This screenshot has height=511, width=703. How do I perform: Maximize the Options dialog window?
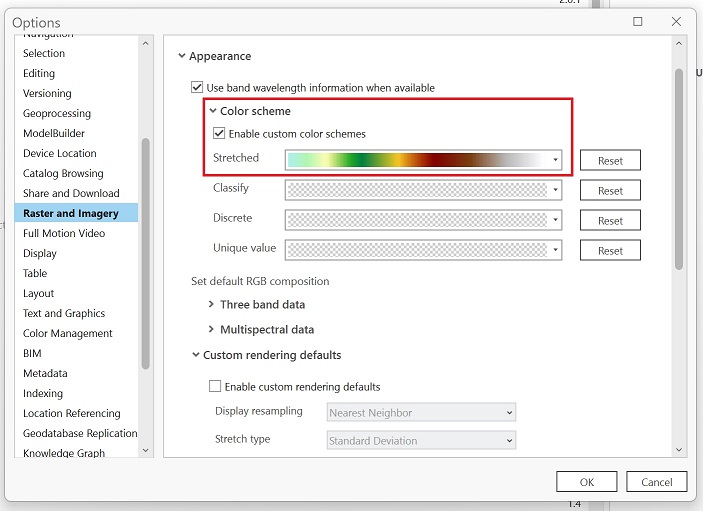pos(638,21)
